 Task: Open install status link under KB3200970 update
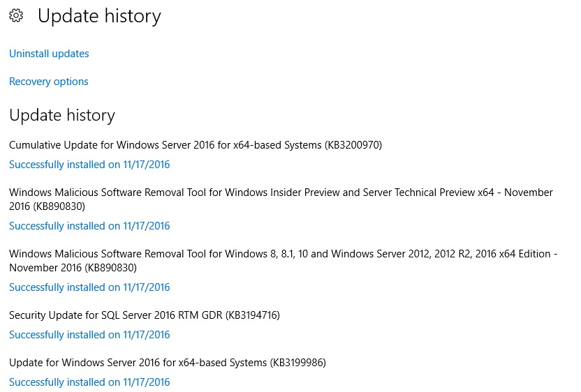(89, 165)
